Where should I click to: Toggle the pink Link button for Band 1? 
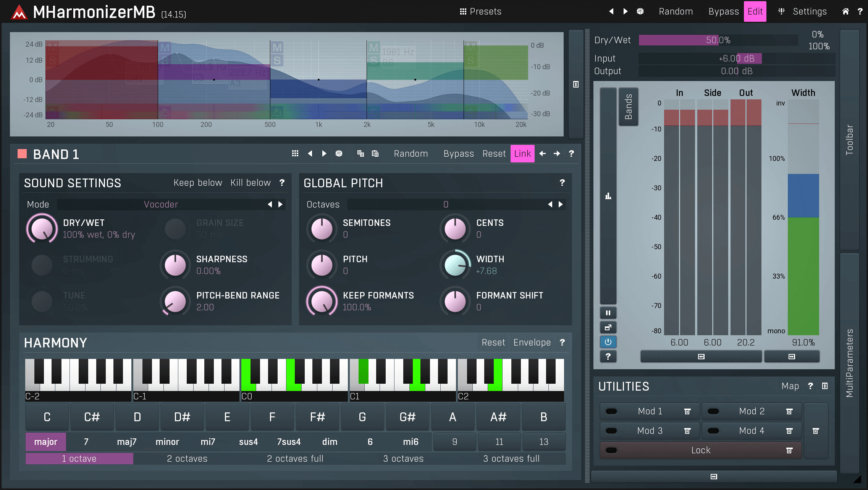522,154
